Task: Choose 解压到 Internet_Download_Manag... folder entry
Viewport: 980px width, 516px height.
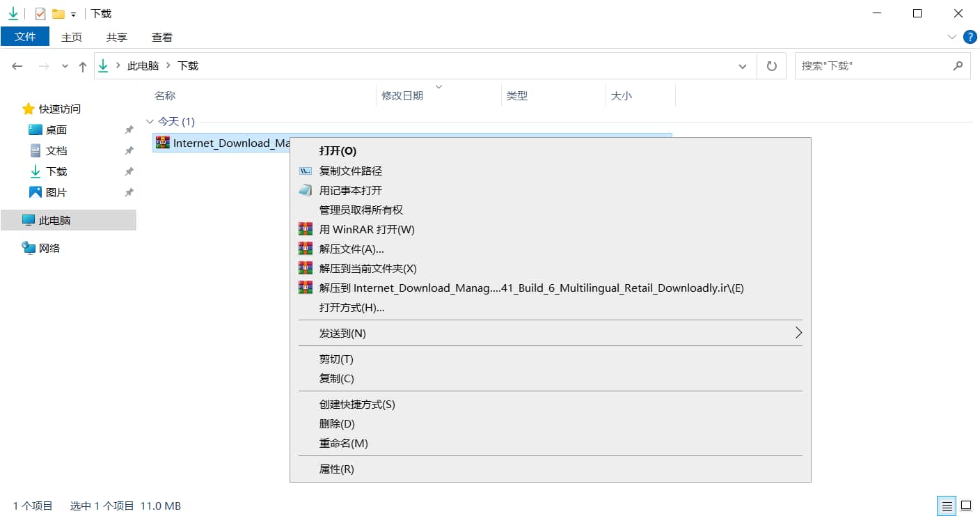Action: tap(550, 288)
